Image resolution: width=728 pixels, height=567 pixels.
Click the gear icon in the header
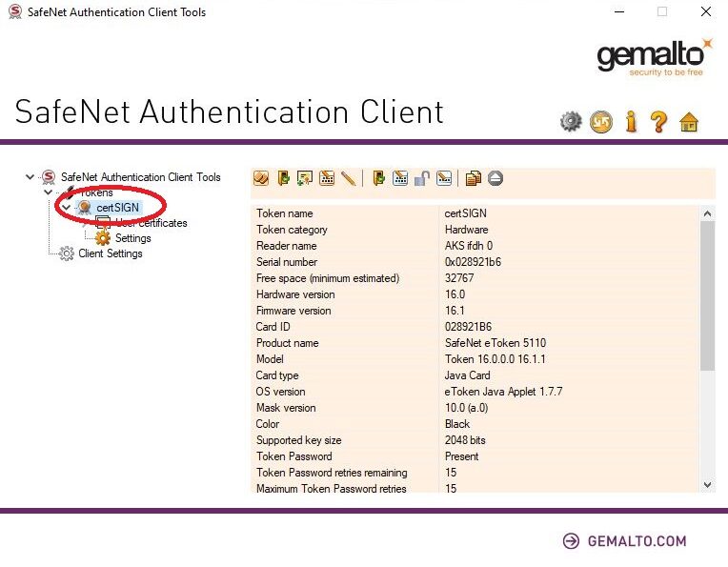click(x=571, y=121)
